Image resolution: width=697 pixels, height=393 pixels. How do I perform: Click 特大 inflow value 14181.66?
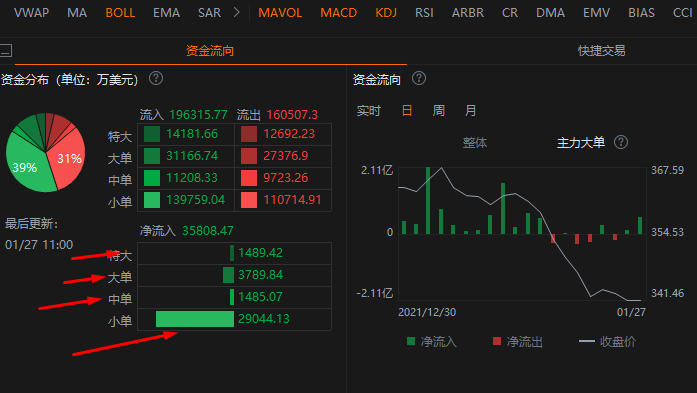[192, 134]
